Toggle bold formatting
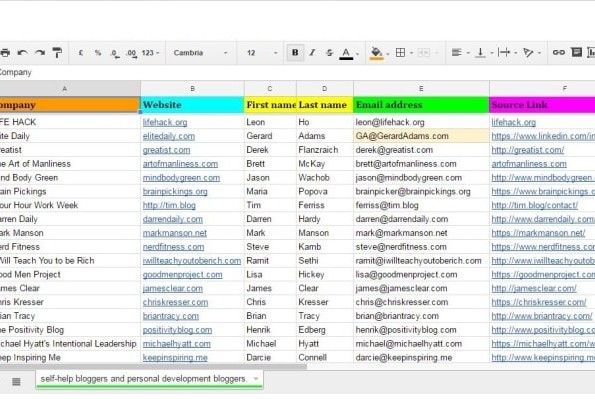 pos(295,53)
